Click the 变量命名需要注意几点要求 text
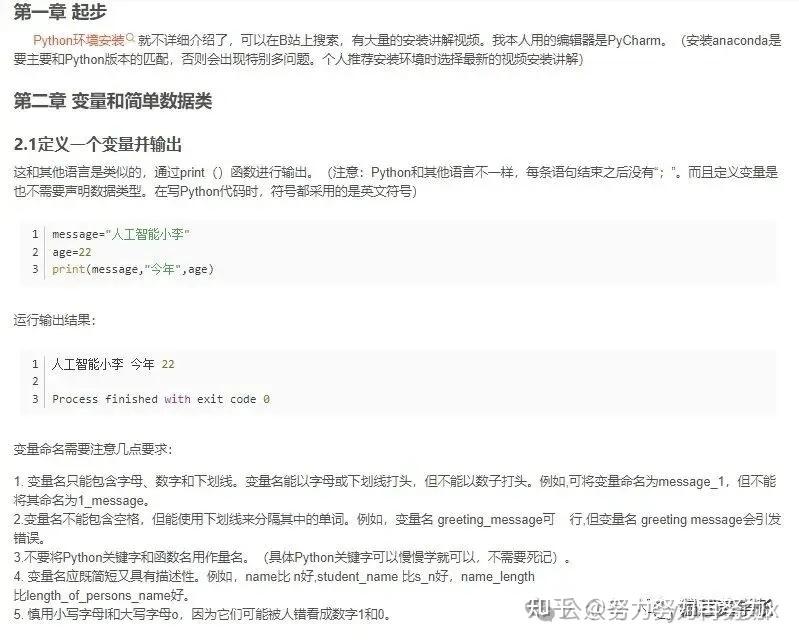799x642 pixels. click(93, 449)
